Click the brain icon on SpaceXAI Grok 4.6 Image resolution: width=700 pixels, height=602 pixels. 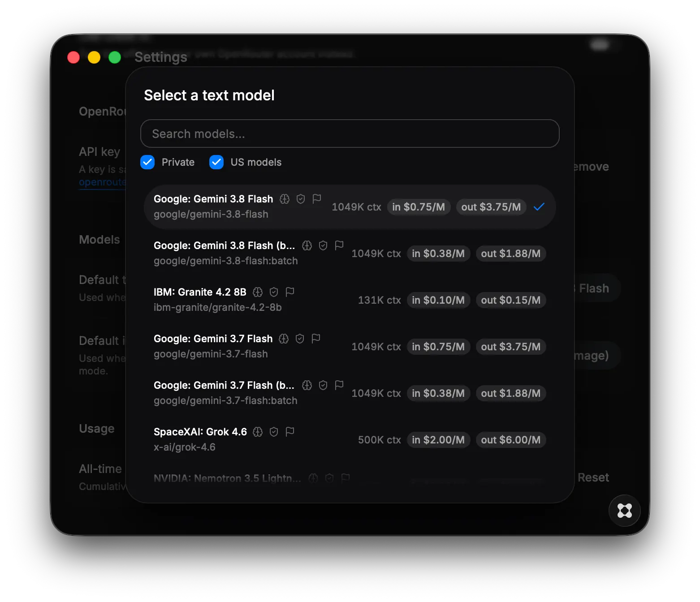tap(258, 432)
